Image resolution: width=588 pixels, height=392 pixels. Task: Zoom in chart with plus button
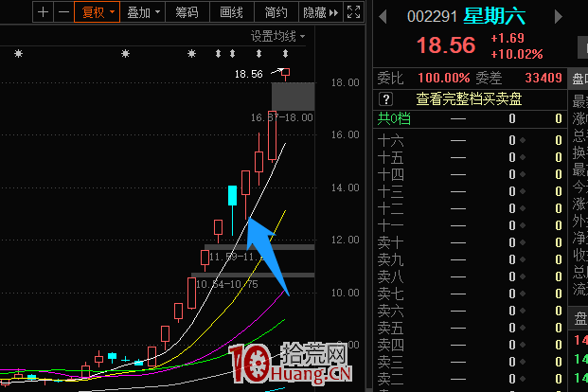[x=44, y=12]
